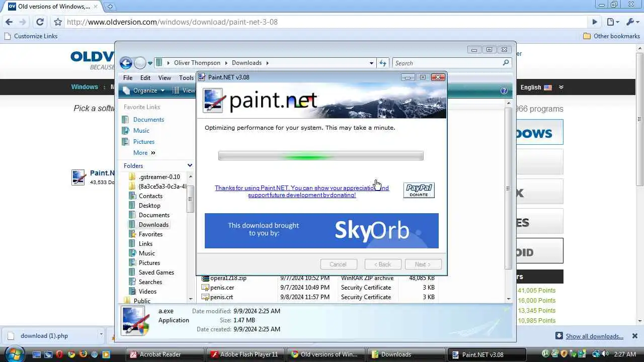Click Show Desktop quick launch icon
Screen dimensions: 644x362
pyautogui.click(x=37, y=354)
